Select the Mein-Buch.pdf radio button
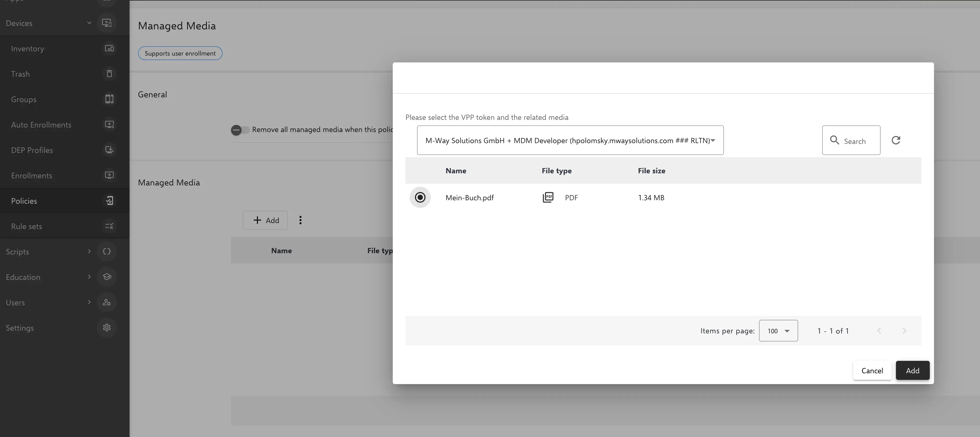Viewport: 980px width, 437px height. 420,197
